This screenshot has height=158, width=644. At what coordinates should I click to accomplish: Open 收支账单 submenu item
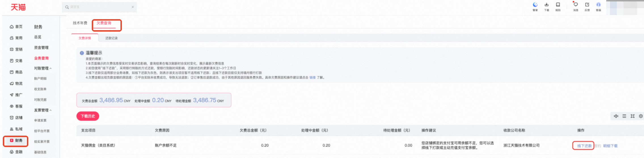click(40, 89)
